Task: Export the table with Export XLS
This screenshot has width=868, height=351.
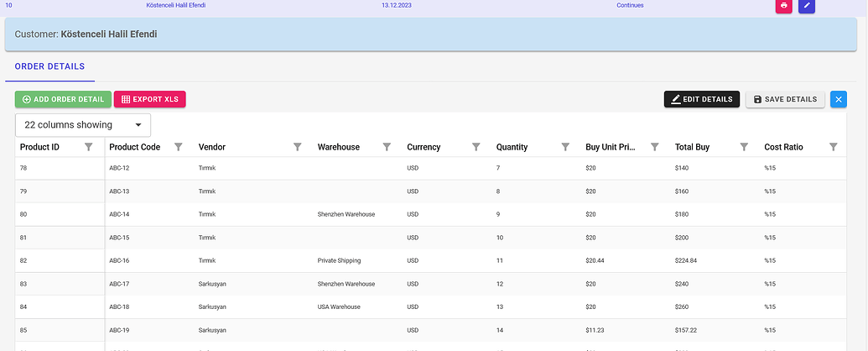Action: point(150,99)
